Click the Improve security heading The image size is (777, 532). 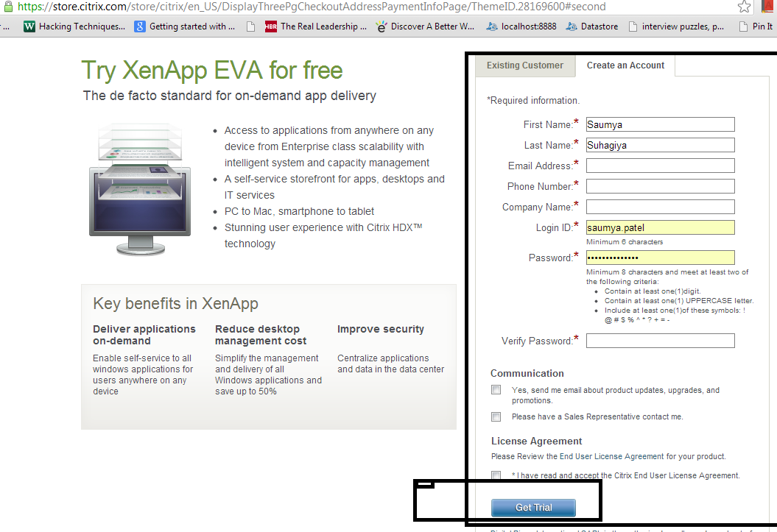tap(381, 329)
